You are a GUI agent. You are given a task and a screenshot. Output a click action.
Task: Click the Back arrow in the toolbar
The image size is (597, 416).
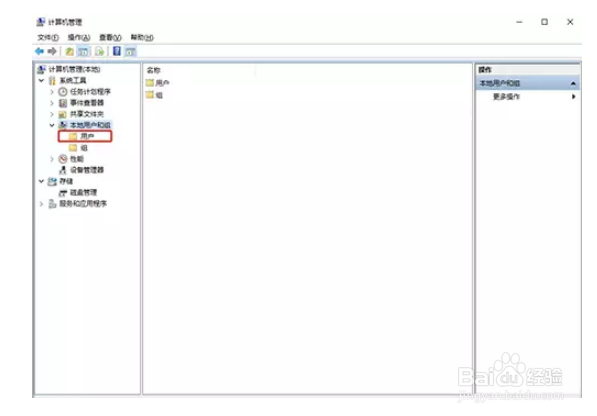point(39,51)
